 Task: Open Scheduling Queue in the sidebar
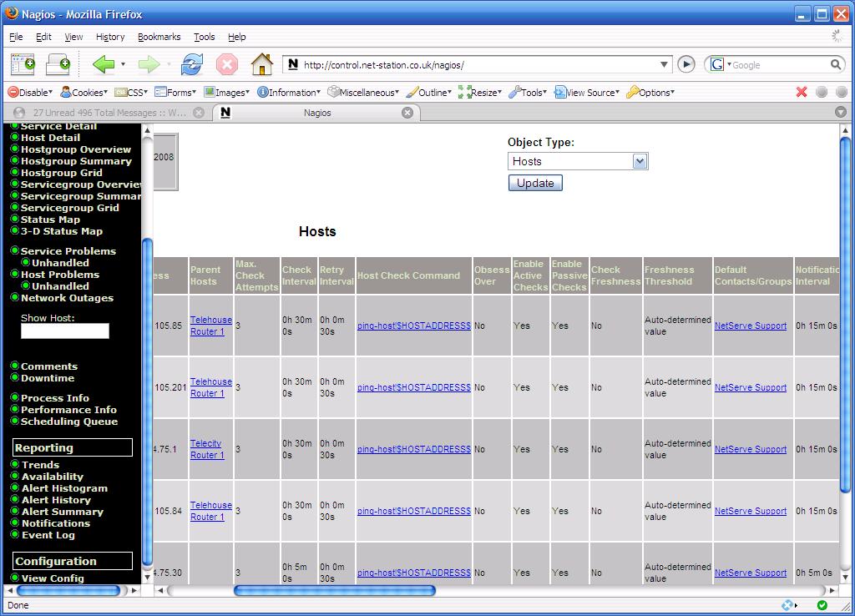(x=69, y=422)
